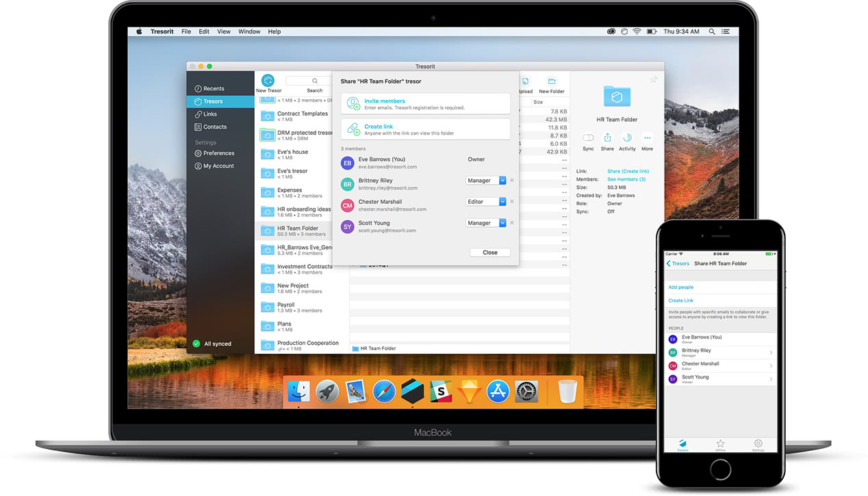Open the Apple menu
868x496 pixels.
click(x=139, y=31)
